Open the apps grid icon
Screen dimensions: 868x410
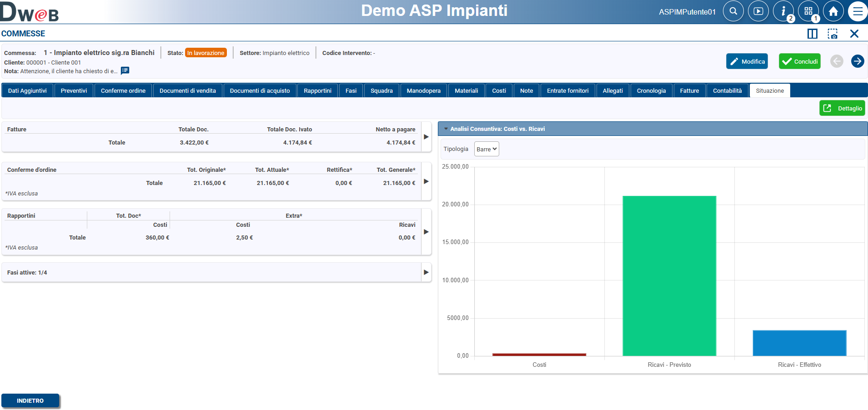tap(808, 11)
